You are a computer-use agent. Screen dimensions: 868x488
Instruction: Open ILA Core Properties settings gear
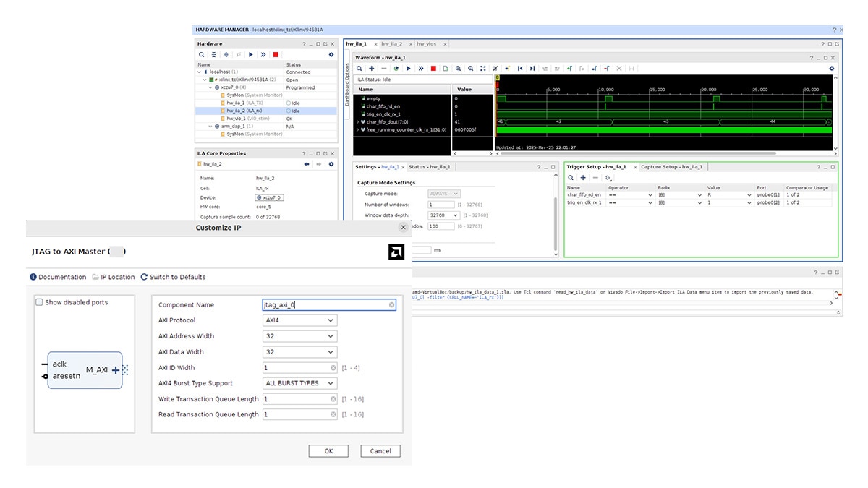coord(331,164)
